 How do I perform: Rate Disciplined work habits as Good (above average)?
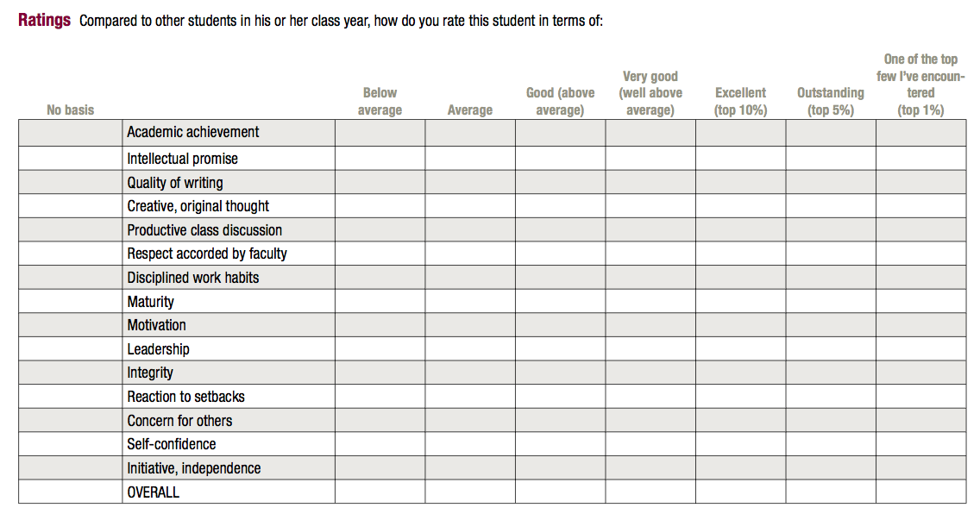pyautogui.click(x=560, y=277)
